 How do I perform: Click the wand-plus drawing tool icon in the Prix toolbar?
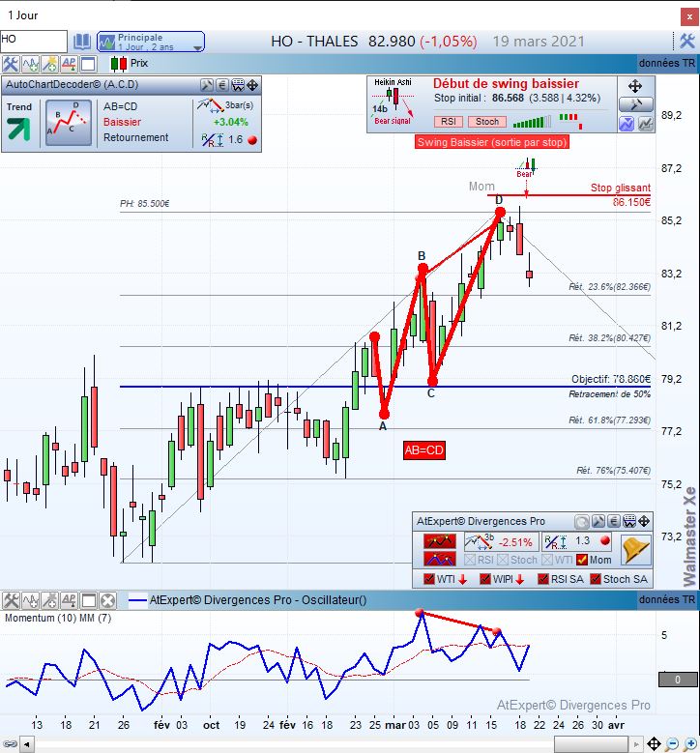tap(49, 64)
